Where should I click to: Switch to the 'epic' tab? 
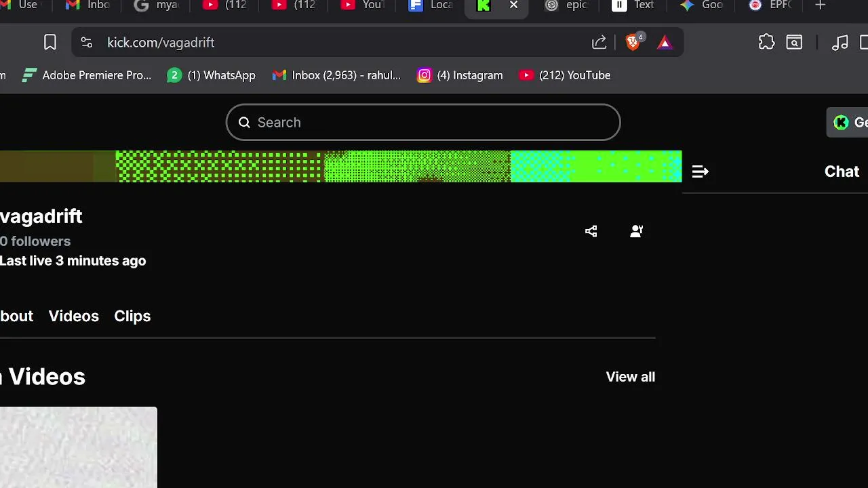[x=568, y=5]
